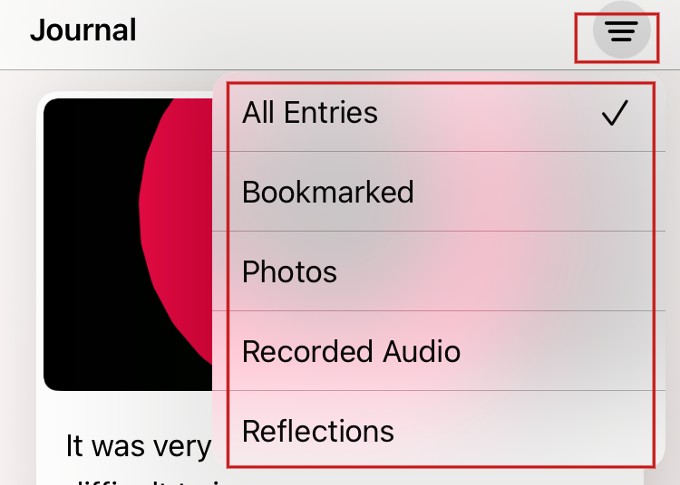Click the "Photos" label in the popup
This screenshot has width=680, height=485.
(x=289, y=272)
